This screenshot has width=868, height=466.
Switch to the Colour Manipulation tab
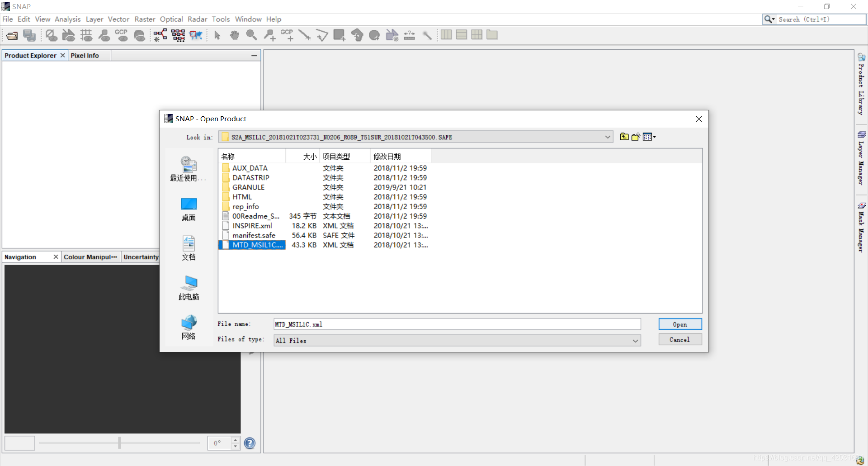(90, 257)
